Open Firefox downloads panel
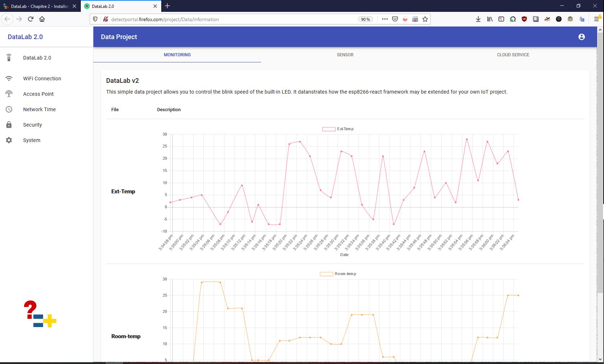 click(478, 19)
